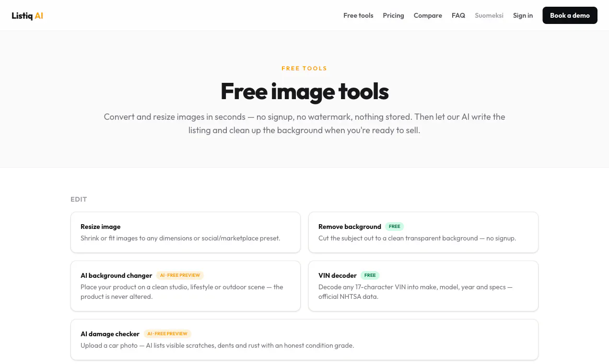
Task: Switch language to Suomeksi
Action: [x=489, y=15]
